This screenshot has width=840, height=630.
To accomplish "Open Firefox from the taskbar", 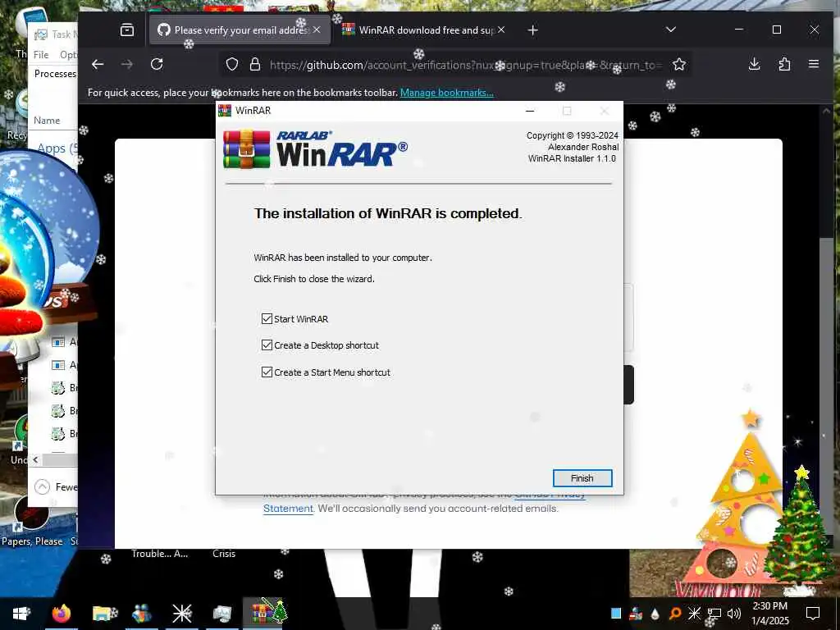I will click(62, 614).
